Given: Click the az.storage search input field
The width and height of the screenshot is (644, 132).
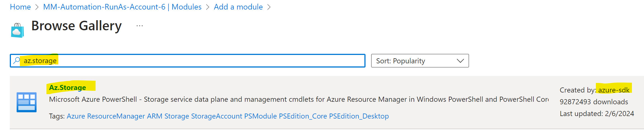Looking at the screenshot, I should 188,61.
